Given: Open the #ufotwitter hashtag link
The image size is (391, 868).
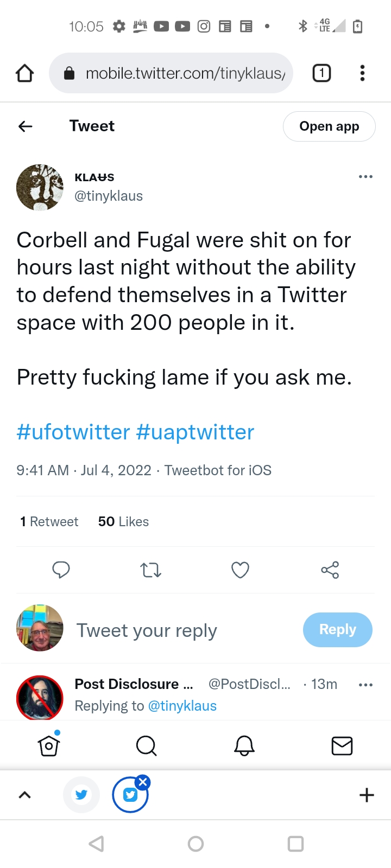Looking at the screenshot, I should click(73, 432).
